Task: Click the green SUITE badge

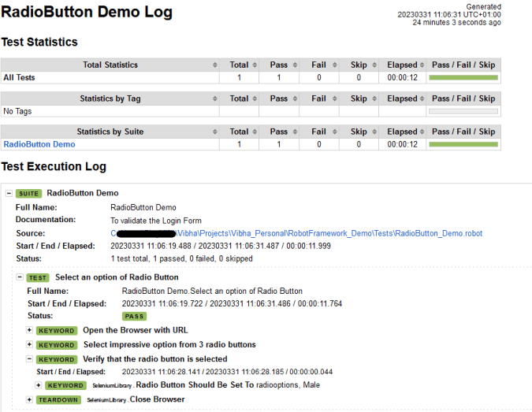Action: point(28,193)
